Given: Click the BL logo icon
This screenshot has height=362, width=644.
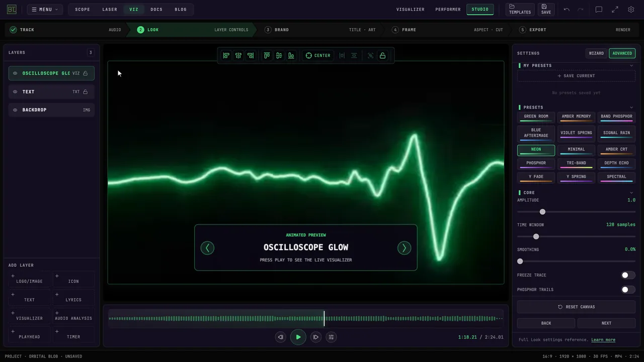Looking at the screenshot, I should 12,10.
